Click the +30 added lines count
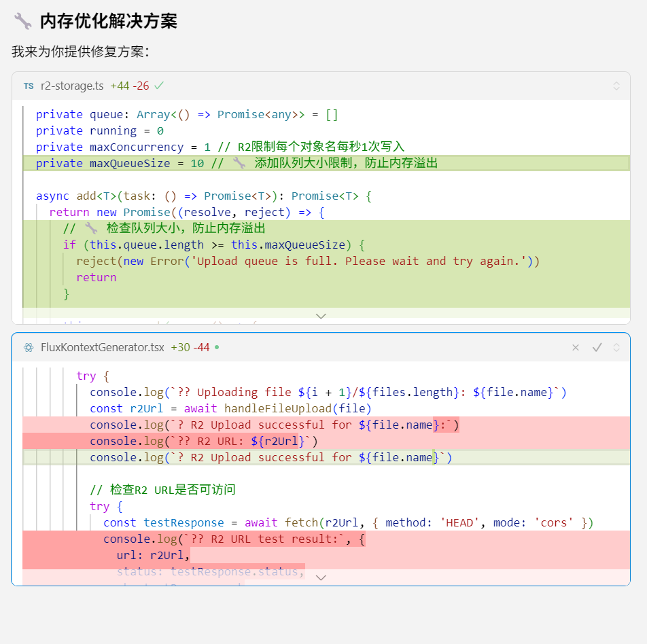The image size is (647, 644). (180, 347)
